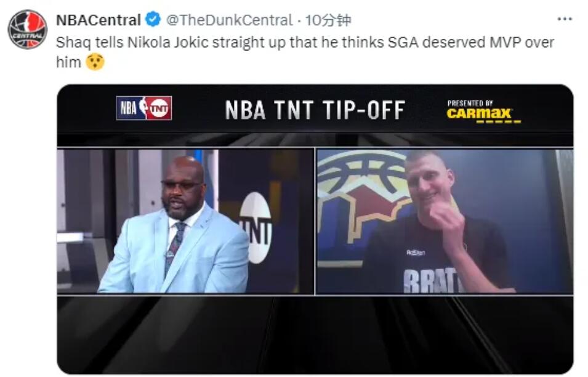Open the three-dot more options menu

pos(565,19)
